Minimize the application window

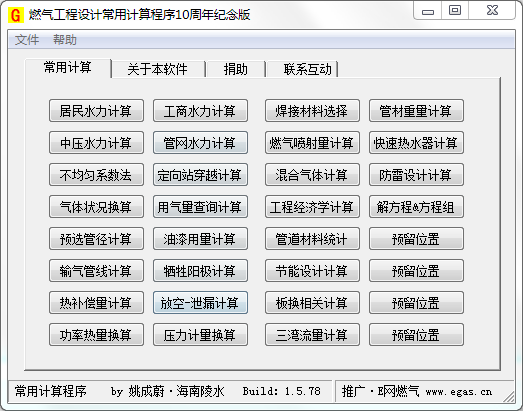pyautogui.click(x=428, y=11)
